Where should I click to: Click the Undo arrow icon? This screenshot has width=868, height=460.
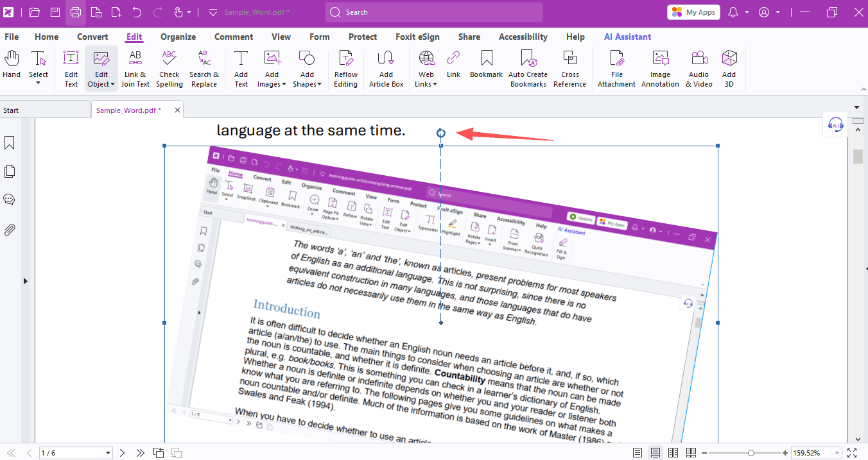click(137, 12)
